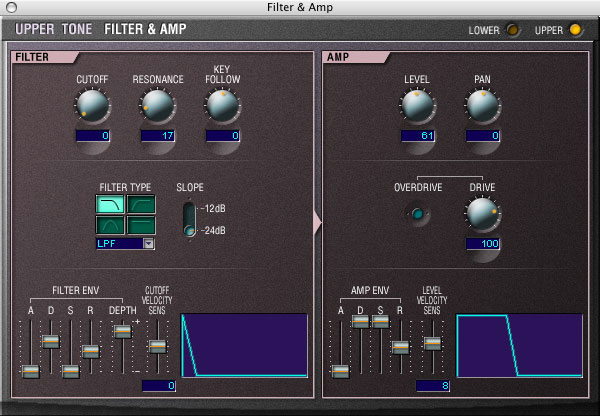Click the Level Velocity Sens slider handle
This screenshot has width=600, height=416.
pos(432,342)
